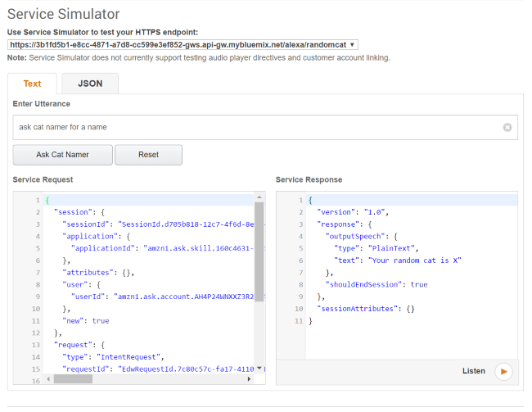Image resolution: width=532 pixels, height=412 pixels.
Task: Click the horizontal scrollbar right arrow
Action: pos(250,378)
